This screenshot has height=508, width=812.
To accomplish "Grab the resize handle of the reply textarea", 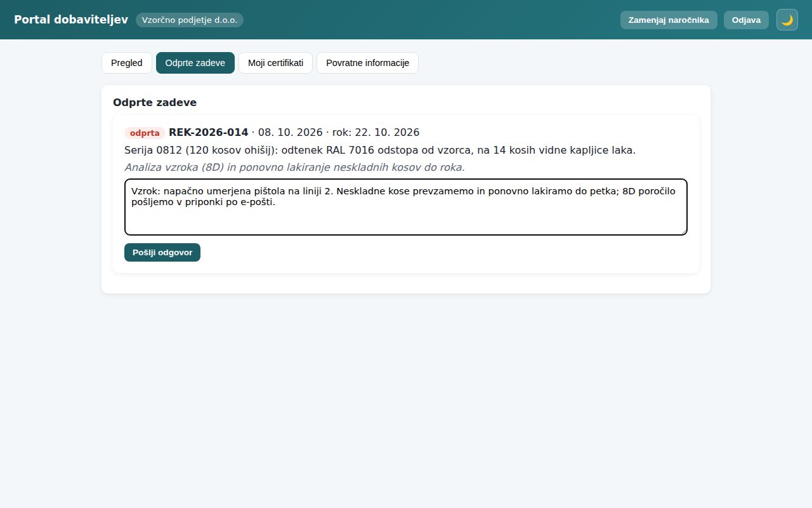I will point(683,231).
